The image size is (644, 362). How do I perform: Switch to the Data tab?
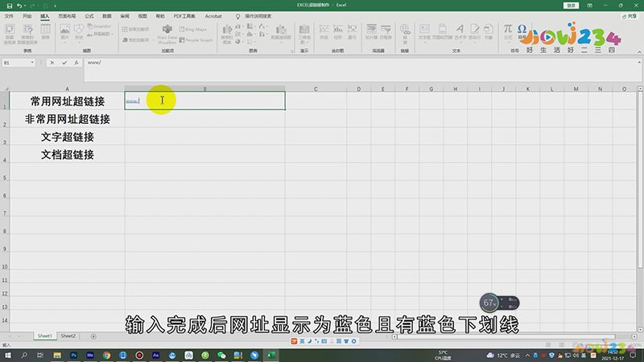tap(107, 16)
